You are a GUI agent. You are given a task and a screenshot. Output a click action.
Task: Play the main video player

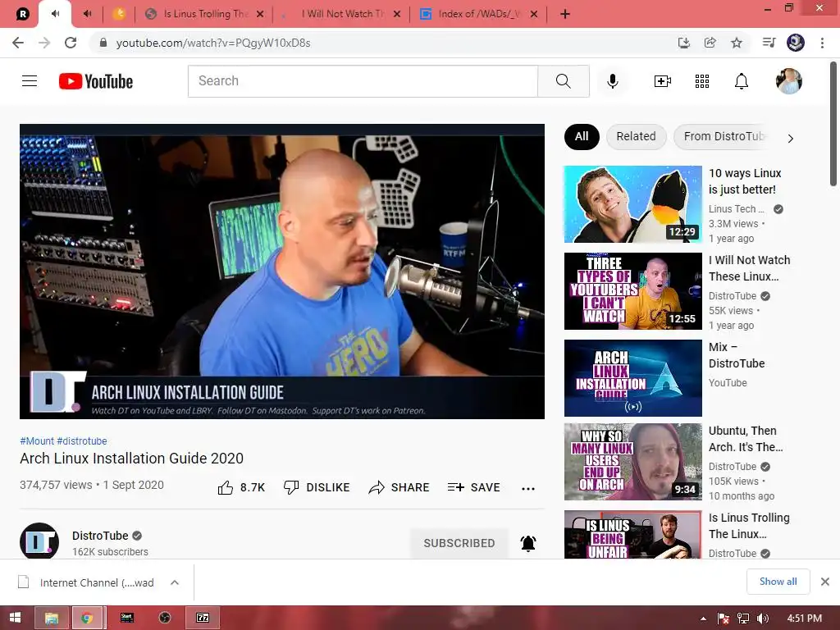(282, 271)
